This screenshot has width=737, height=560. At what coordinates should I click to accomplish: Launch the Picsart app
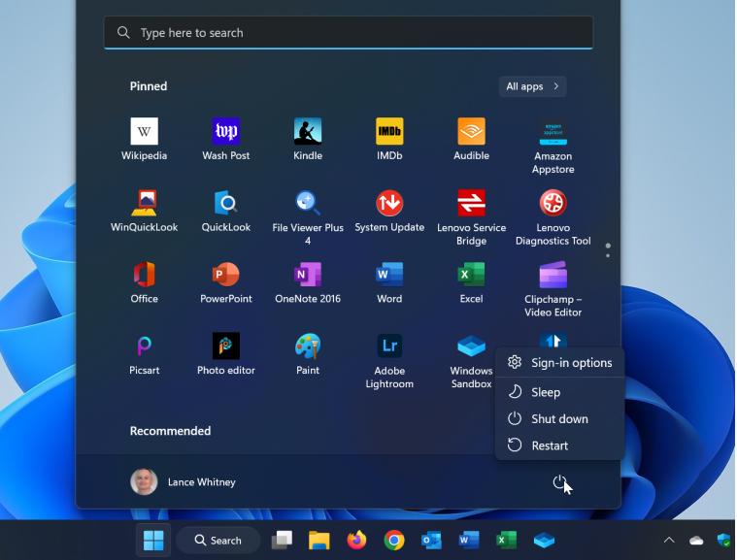(x=144, y=353)
